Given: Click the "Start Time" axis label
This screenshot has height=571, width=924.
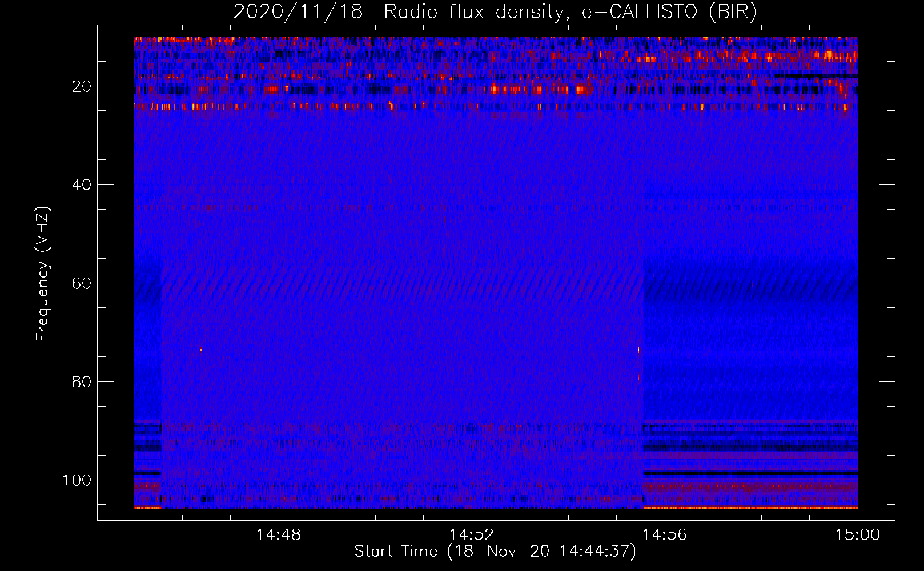Looking at the screenshot, I should 495,552.
